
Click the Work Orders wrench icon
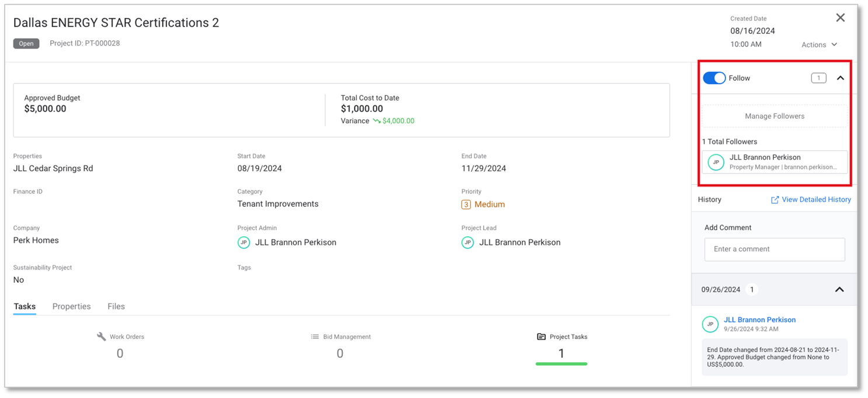(101, 337)
